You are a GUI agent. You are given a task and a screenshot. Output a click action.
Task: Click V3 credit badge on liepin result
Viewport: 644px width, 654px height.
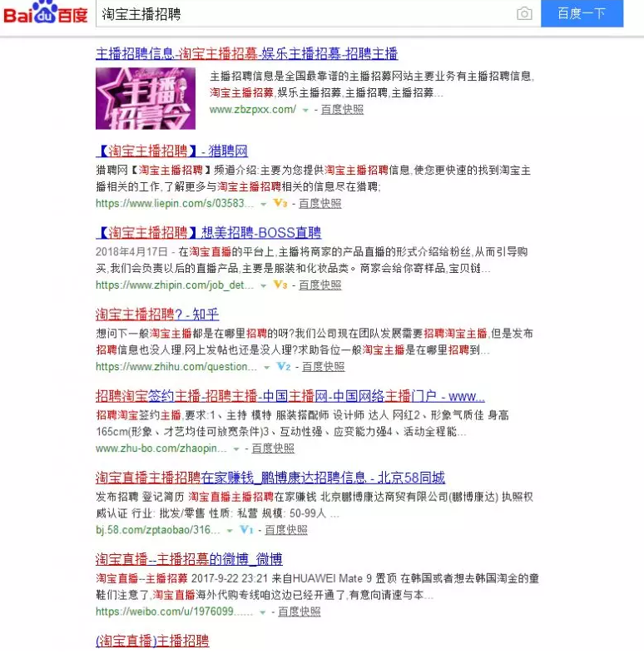tap(280, 203)
